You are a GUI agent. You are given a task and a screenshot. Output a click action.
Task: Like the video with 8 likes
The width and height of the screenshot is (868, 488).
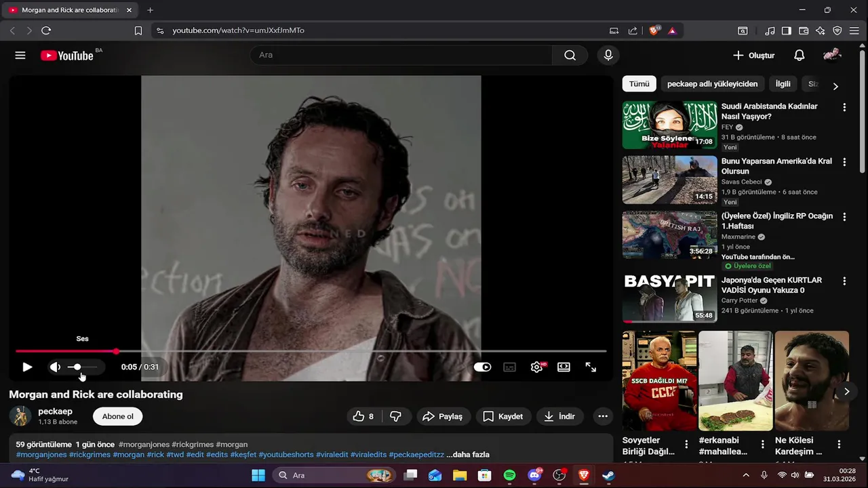pyautogui.click(x=364, y=417)
